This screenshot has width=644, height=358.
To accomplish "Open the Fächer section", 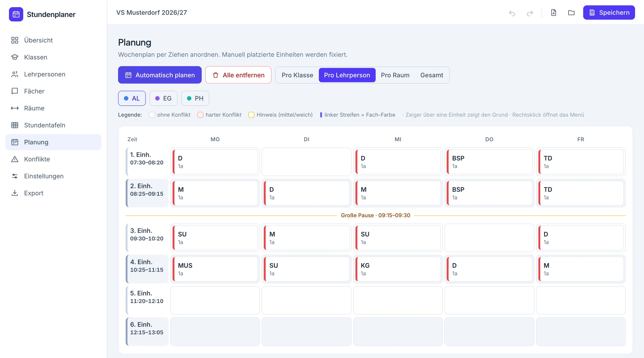I will 53,91.
